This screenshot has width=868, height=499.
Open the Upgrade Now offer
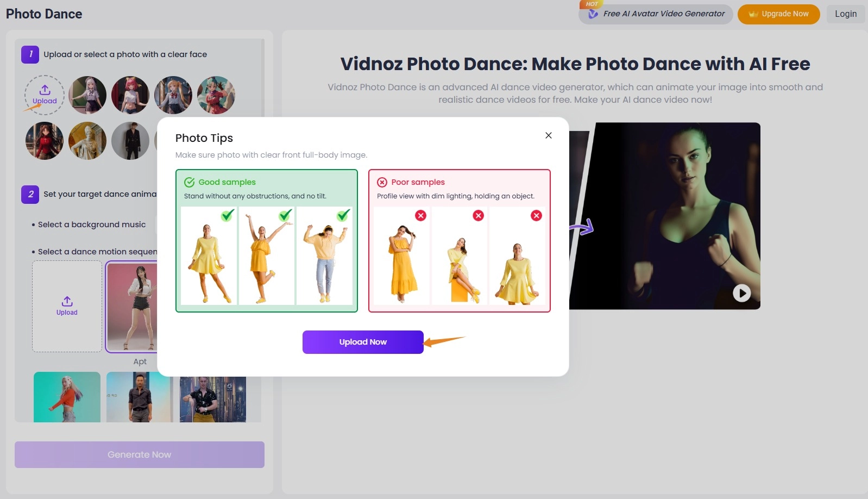778,14
